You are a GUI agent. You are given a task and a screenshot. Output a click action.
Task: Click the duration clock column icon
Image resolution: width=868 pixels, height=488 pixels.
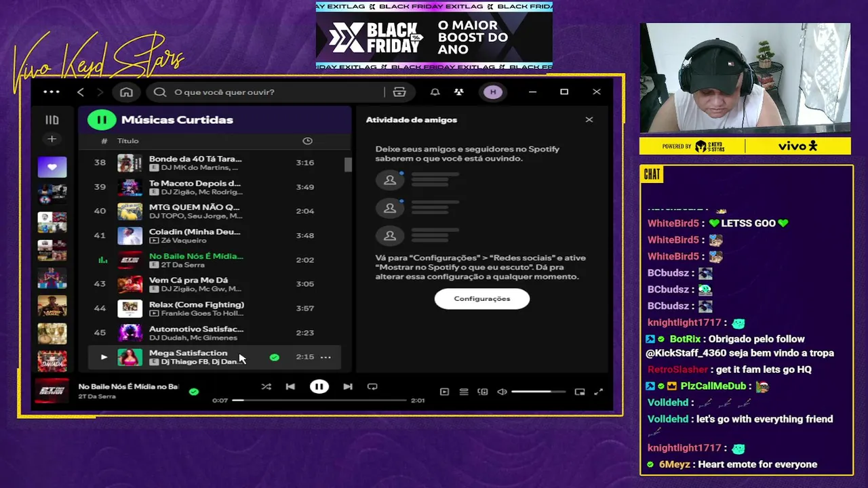point(307,141)
